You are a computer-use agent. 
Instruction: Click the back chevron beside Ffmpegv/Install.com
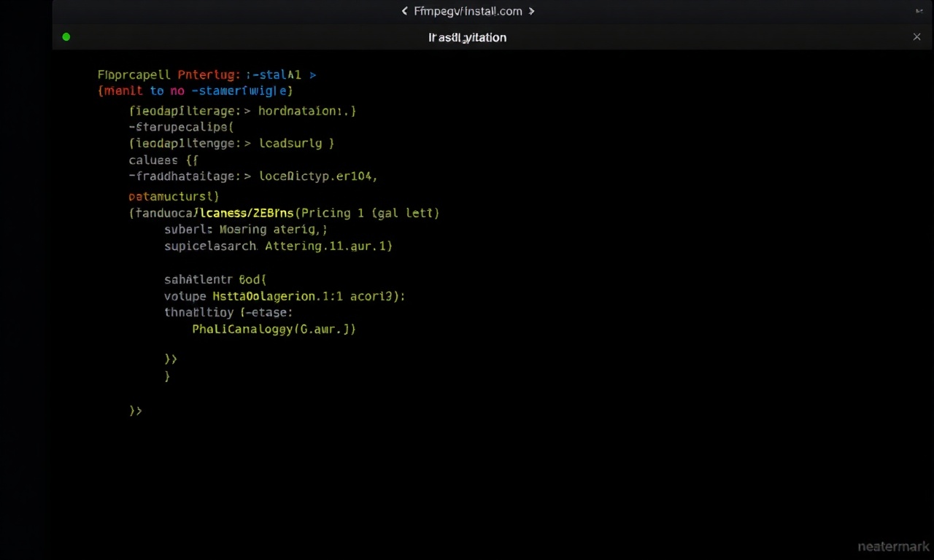[405, 11]
